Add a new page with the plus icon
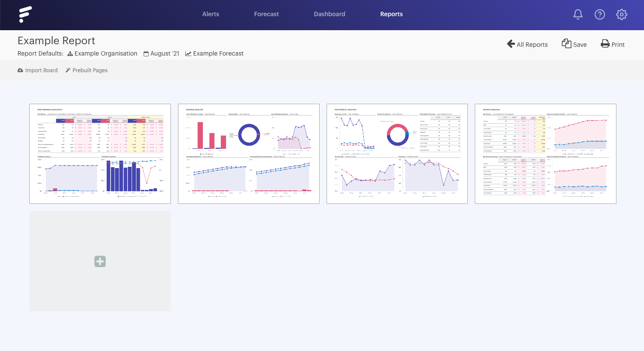 pos(100,261)
